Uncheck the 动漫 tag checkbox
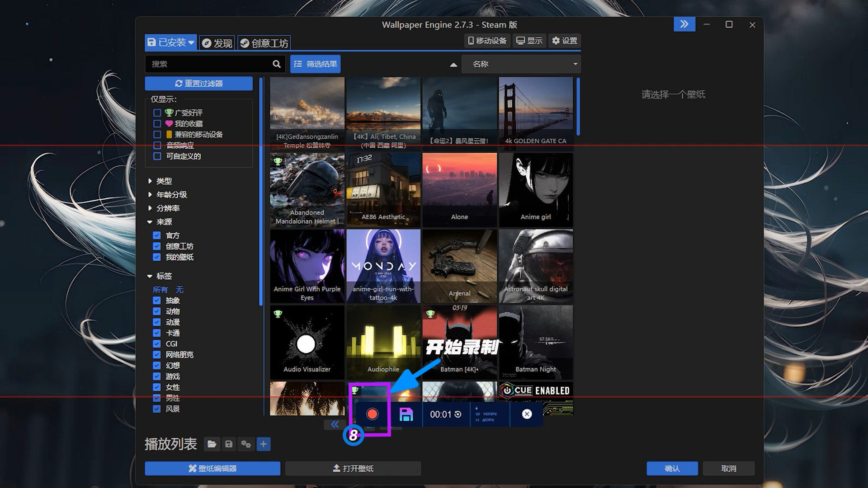Screen dimensions: 868x488 coord(157,322)
